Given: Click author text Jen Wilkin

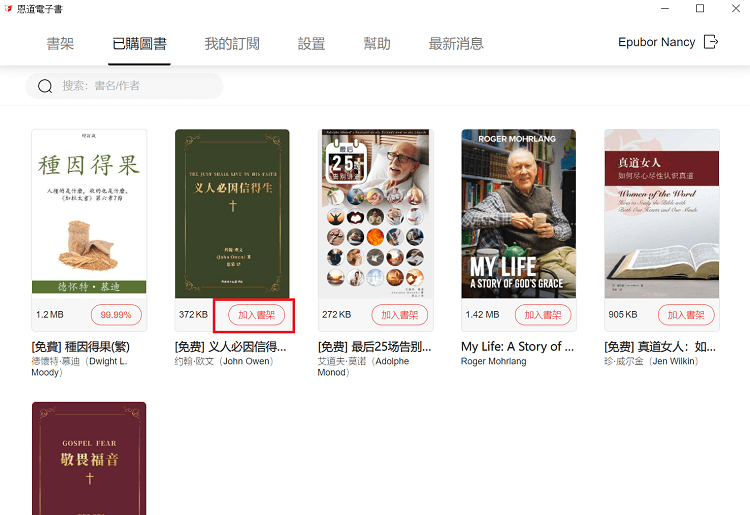Looking at the screenshot, I should [651, 362].
